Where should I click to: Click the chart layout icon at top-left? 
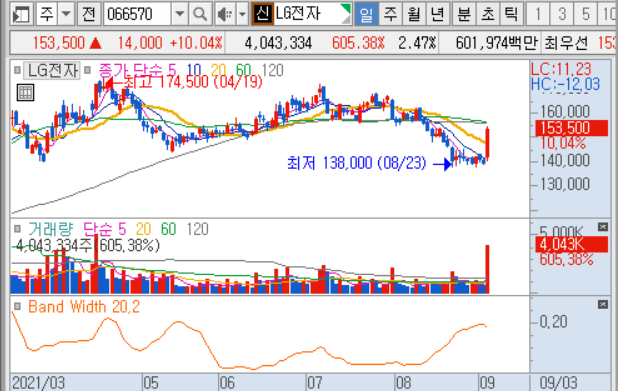tap(20, 14)
